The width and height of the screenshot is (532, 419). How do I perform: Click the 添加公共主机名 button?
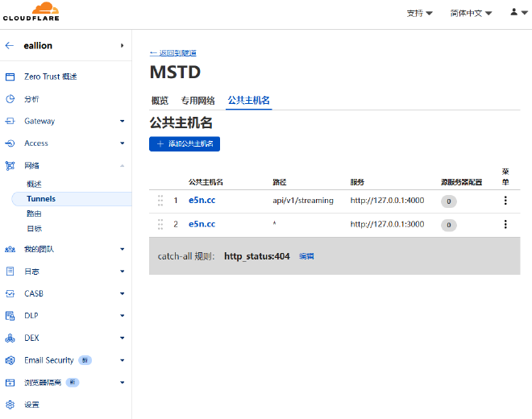185,144
